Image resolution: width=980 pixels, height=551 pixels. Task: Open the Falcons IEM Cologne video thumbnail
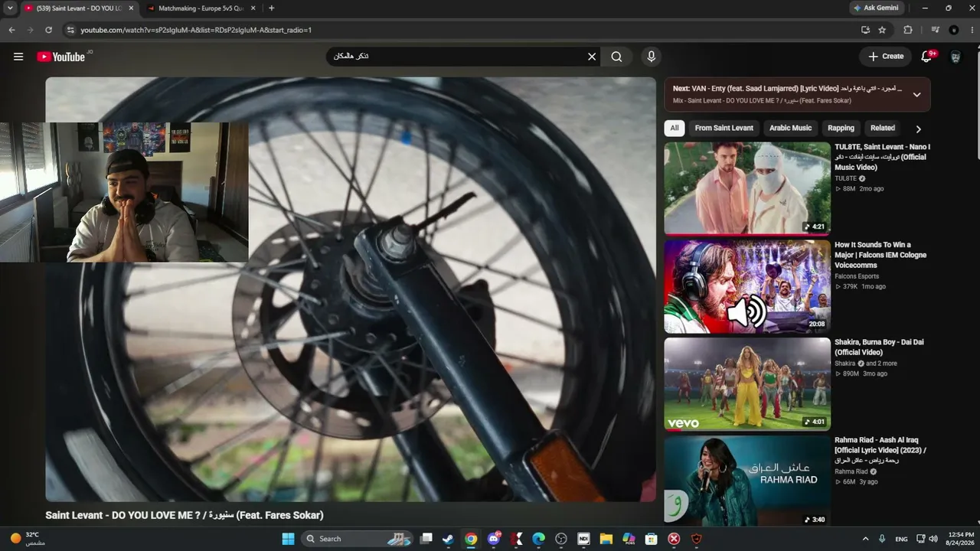[x=747, y=287]
